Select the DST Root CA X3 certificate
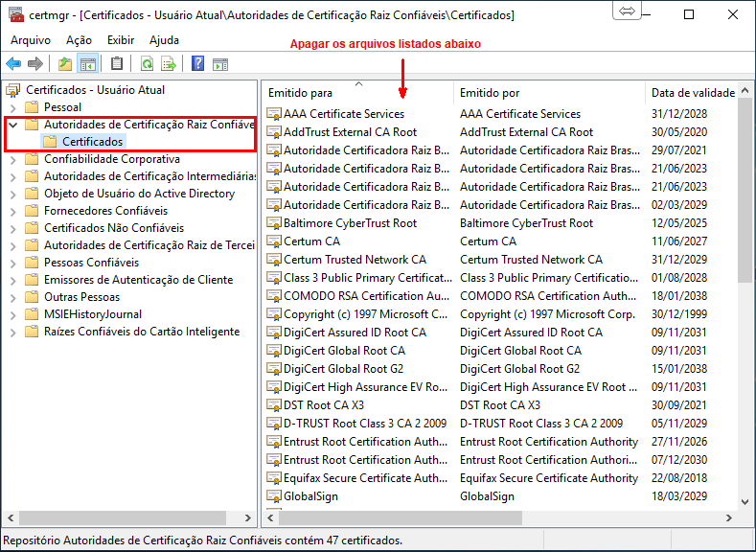 (x=323, y=405)
